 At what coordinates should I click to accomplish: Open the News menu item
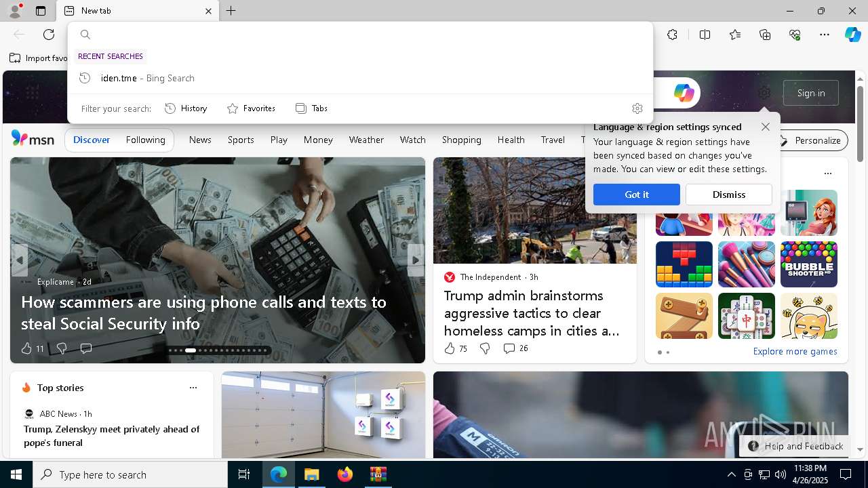click(200, 140)
